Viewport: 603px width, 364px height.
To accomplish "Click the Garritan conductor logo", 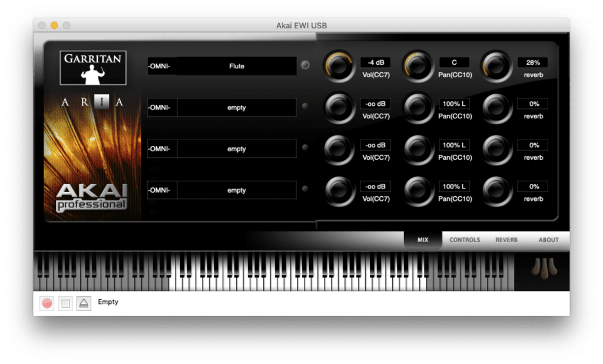I will 93,68.
